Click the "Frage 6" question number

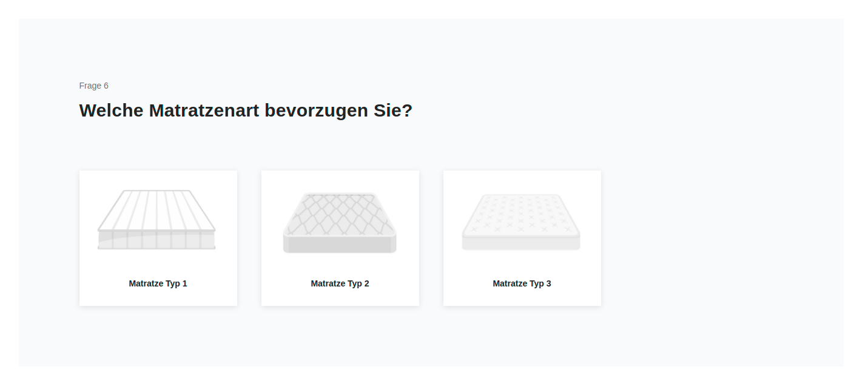point(94,86)
